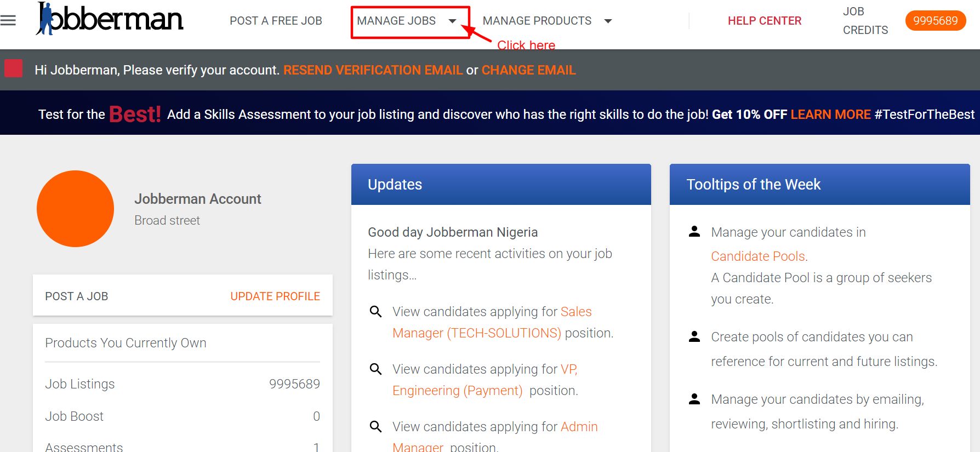Viewport: 980px width, 452px height.
Task: Click person icon beside 'Create pools' tip
Action: click(694, 336)
